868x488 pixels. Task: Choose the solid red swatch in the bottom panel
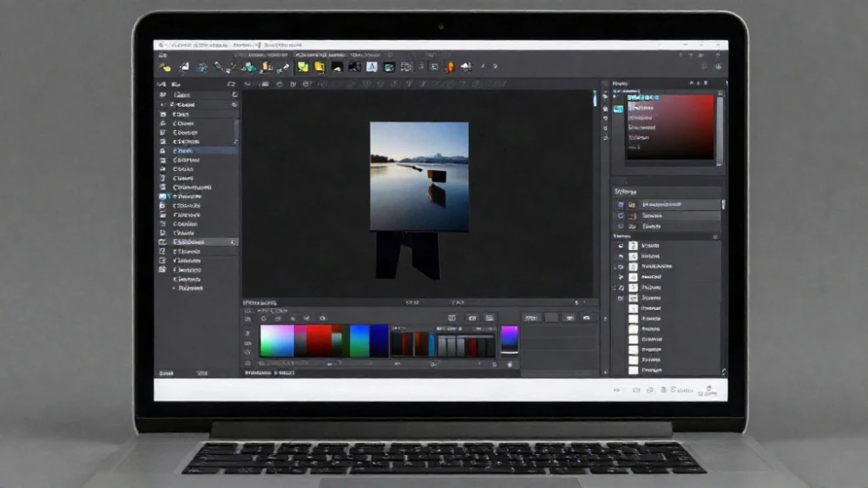pos(319,340)
